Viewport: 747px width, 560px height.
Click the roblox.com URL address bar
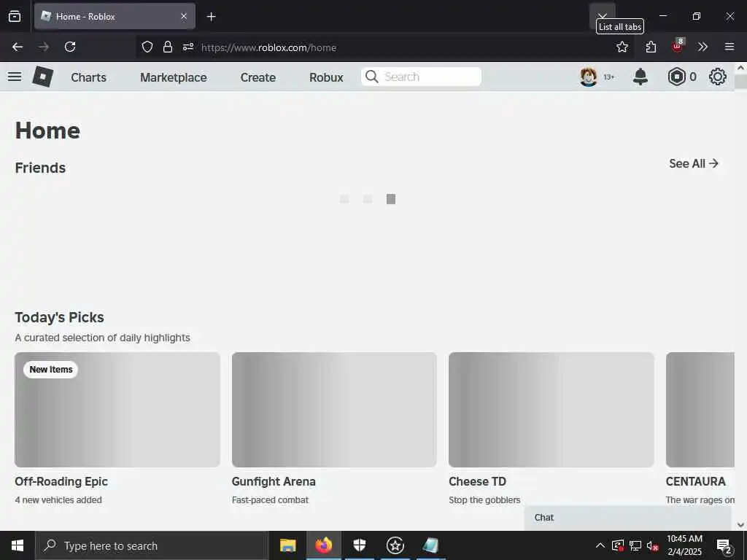[x=268, y=47]
